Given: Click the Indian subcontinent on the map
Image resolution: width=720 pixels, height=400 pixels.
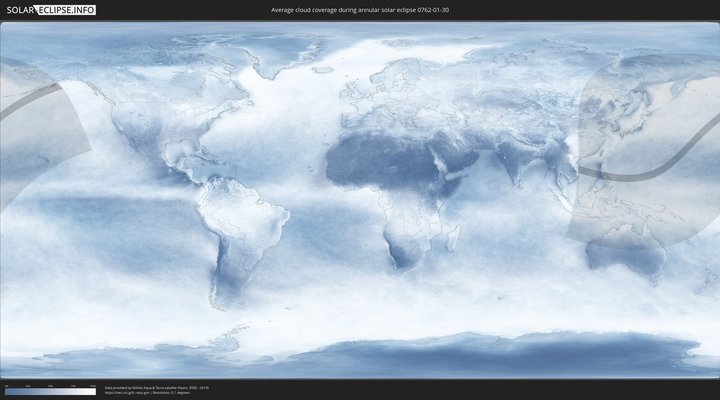Looking at the screenshot, I should (515, 165).
